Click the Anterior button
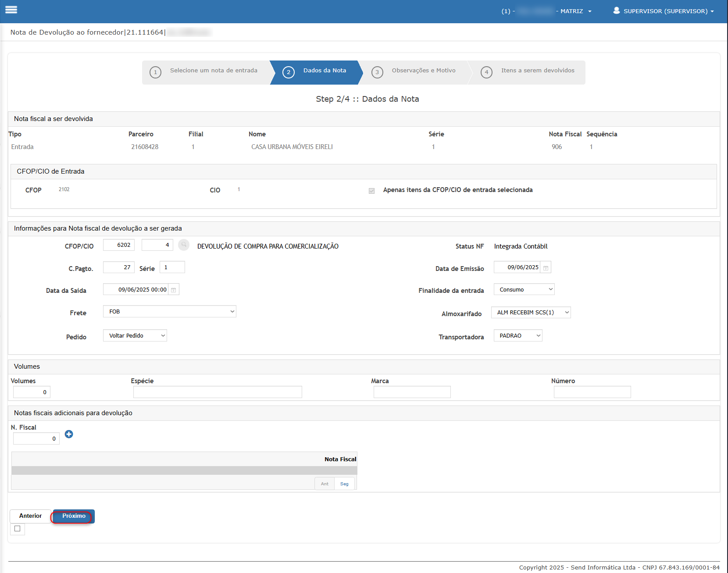 (30, 516)
